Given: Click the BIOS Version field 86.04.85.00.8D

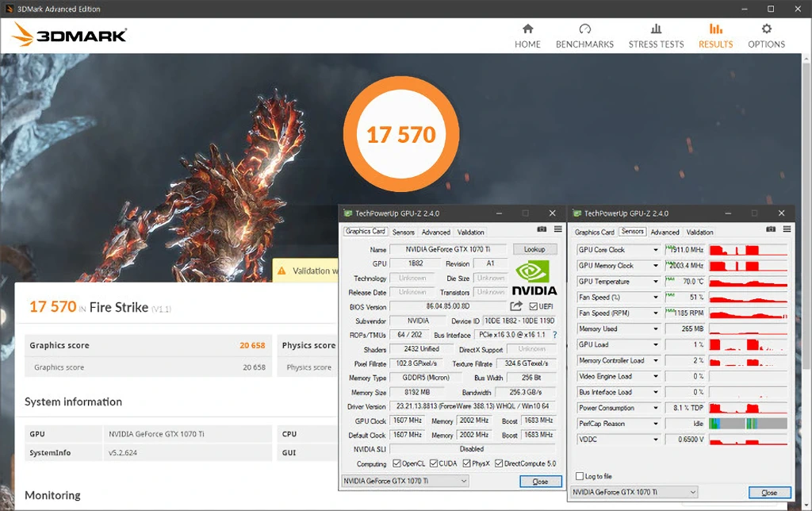Looking at the screenshot, I should click(x=447, y=306).
